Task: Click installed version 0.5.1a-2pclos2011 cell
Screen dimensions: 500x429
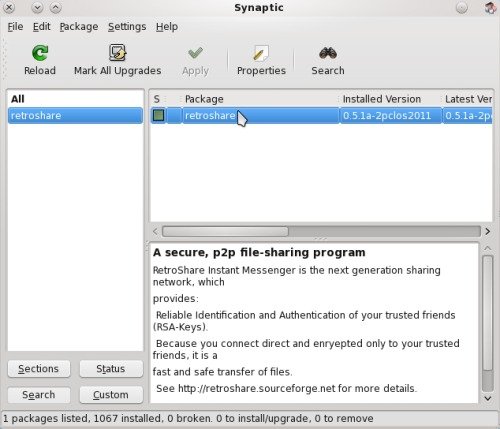Action: [x=391, y=115]
